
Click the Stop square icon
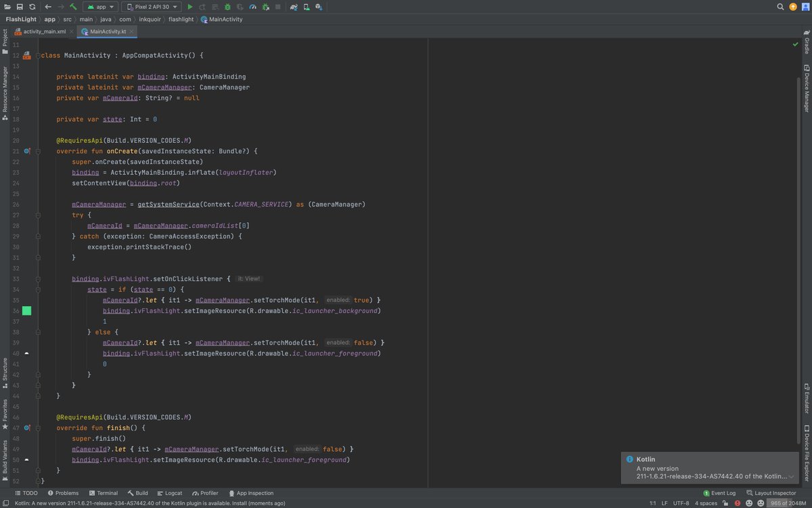click(277, 7)
